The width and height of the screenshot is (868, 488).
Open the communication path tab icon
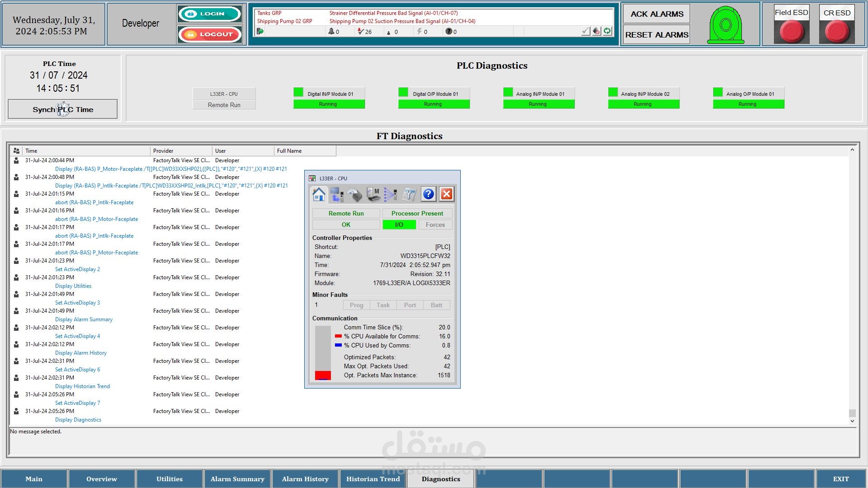coord(336,194)
